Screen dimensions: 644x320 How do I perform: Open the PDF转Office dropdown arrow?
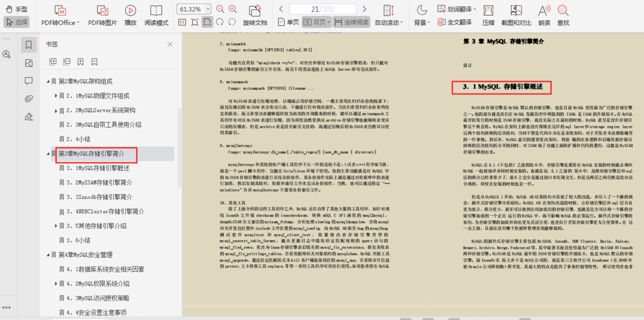pos(78,23)
